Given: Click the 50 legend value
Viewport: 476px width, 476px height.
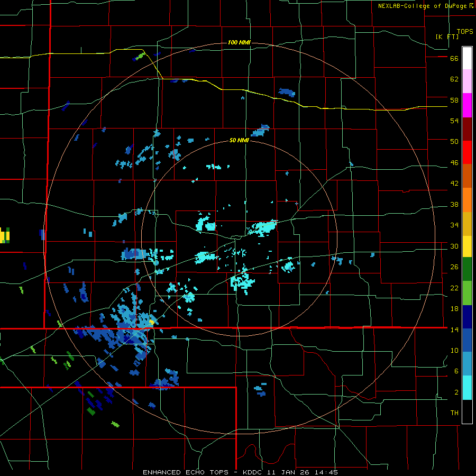Looking at the screenshot, I should click(x=454, y=142).
